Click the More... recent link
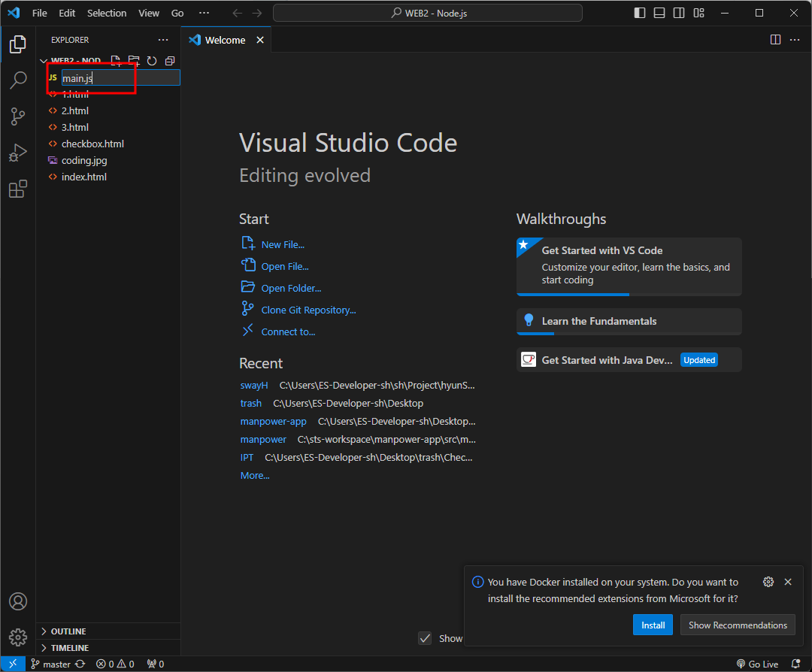812x672 pixels. point(255,475)
